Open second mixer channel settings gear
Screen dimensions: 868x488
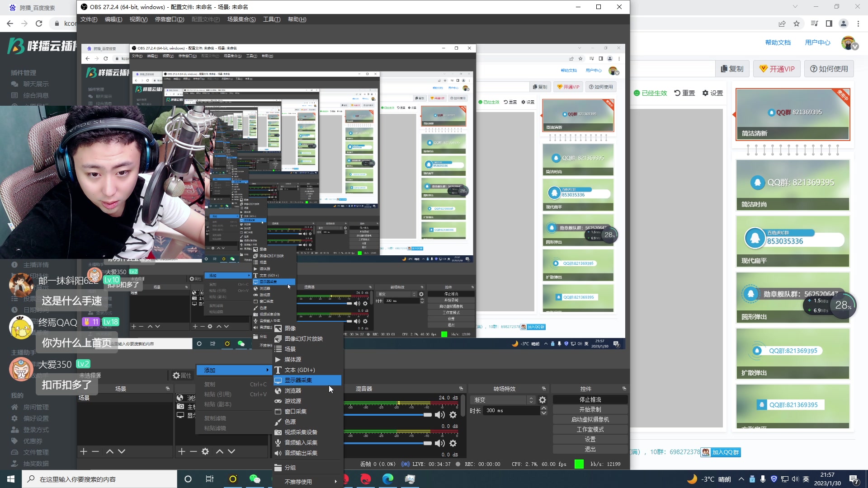(x=453, y=443)
